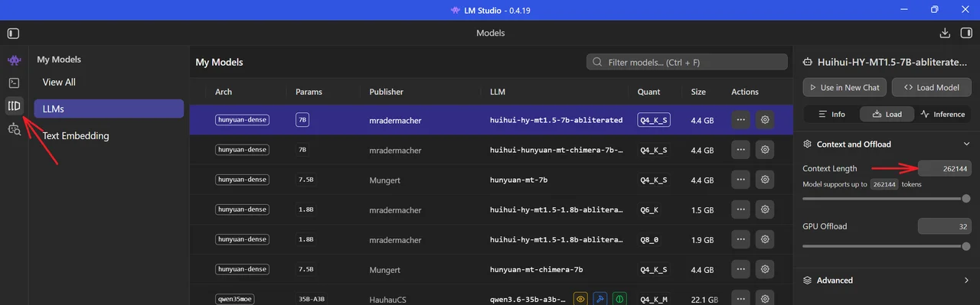Toggle the right panel layout icon
The width and height of the screenshot is (980, 305).
966,33
